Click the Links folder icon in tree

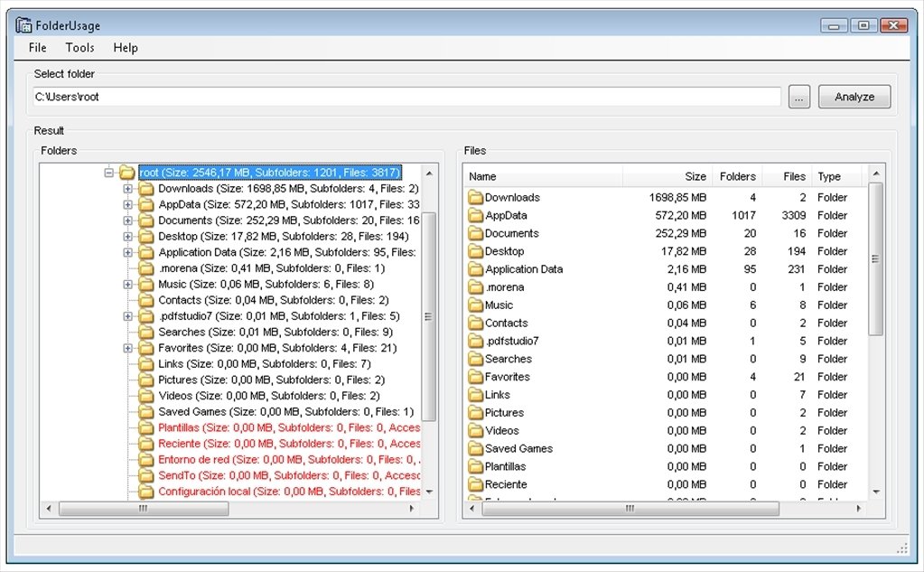pyautogui.click(x=146, y=364)
